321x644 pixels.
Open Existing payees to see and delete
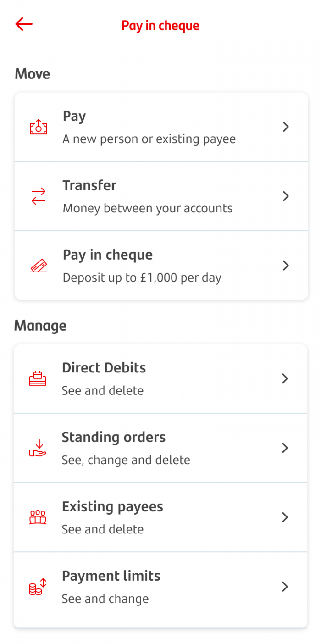coord(160,517)
